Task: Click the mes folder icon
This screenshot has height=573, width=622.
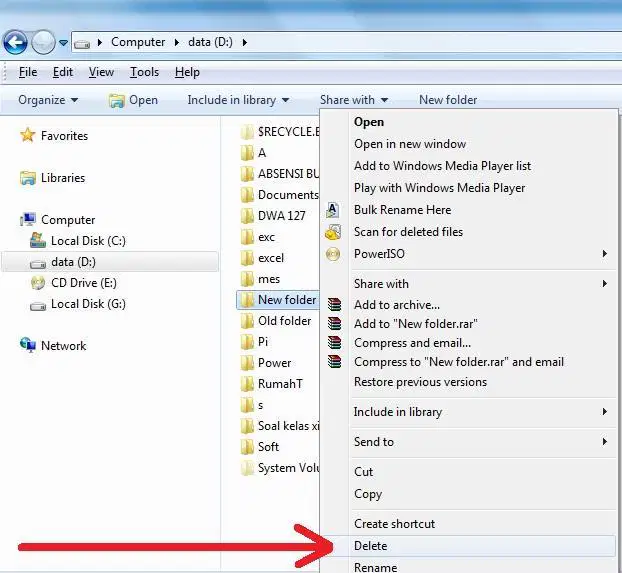Action: (247, 279)
